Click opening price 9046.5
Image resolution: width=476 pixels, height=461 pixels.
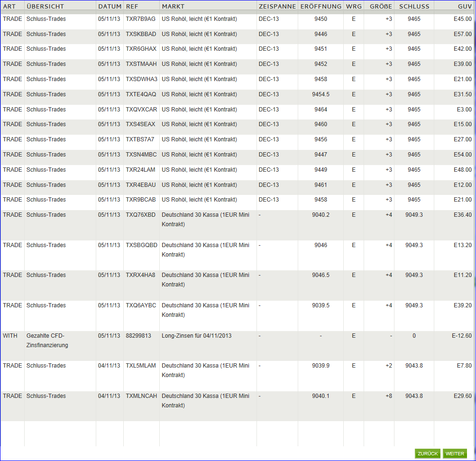click(320, 275)
